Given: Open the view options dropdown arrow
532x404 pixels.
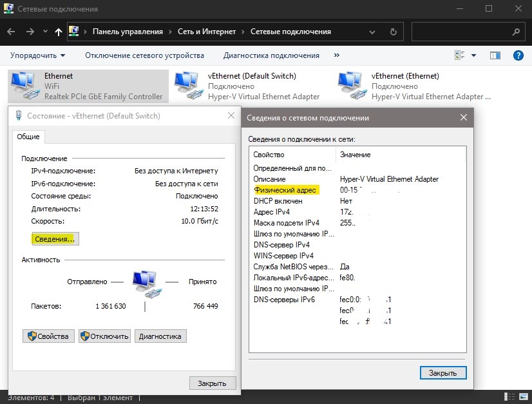Looking at the screenshot, I should [x=473, y=55].
